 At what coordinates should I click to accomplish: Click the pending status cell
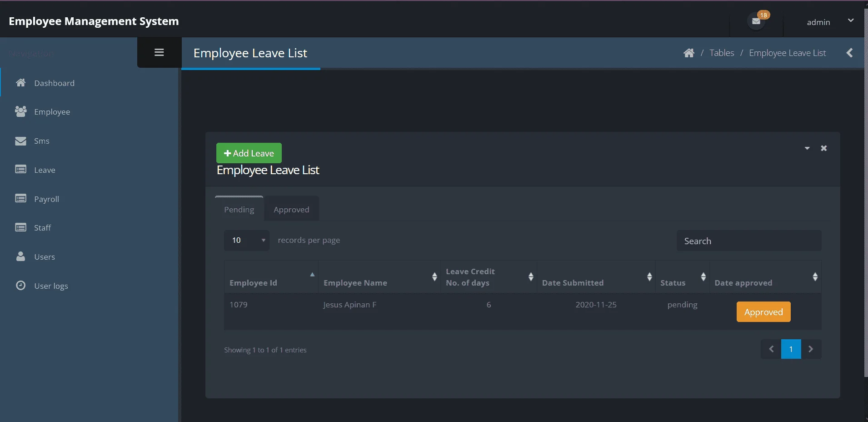click(x=682, y=311)
